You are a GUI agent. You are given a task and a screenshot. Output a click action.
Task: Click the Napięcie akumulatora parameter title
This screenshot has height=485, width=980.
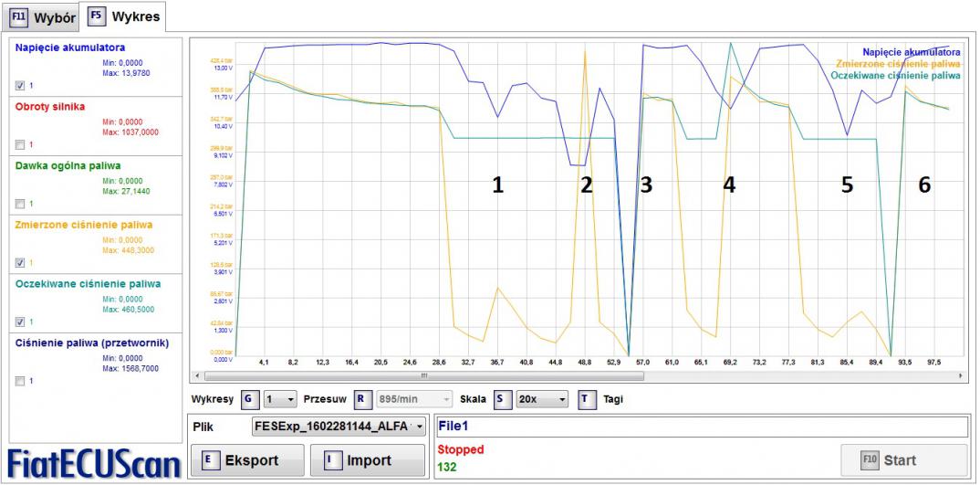[x=70, y=47]
